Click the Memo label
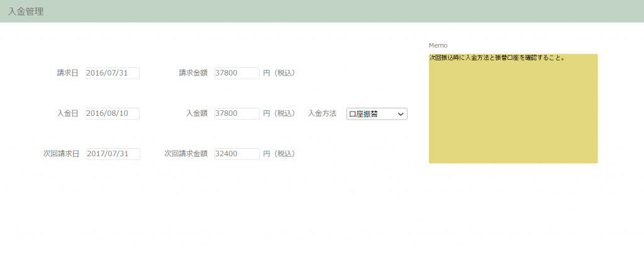The image size is (644, 264). [438, 45]
